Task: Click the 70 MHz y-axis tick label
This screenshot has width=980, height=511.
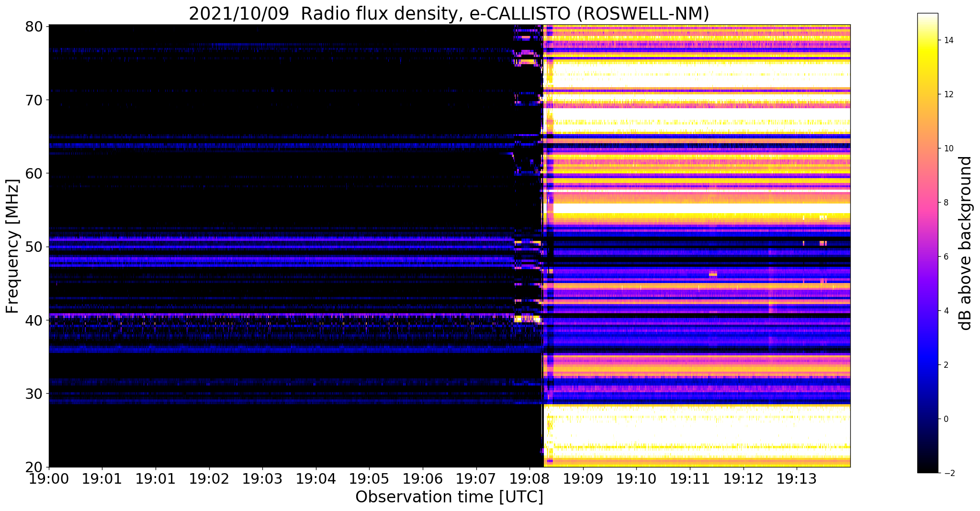Action: [x=34, y=100]
